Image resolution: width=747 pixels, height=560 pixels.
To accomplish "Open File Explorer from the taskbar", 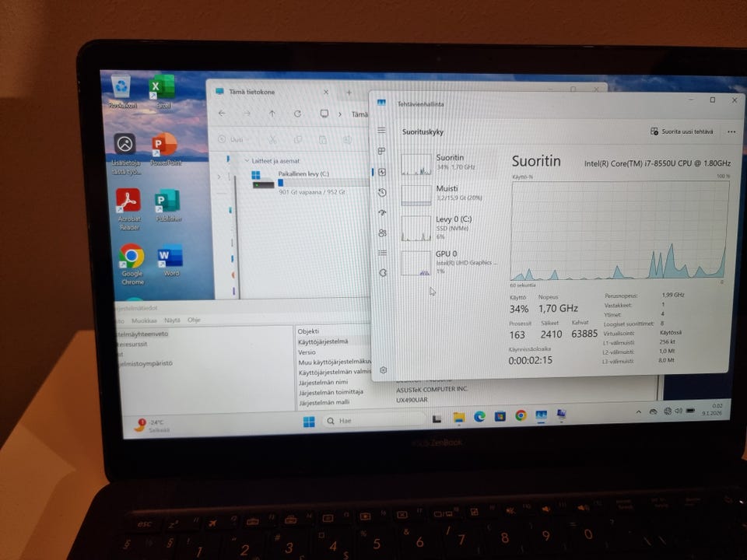I will (x=458, y=418).
